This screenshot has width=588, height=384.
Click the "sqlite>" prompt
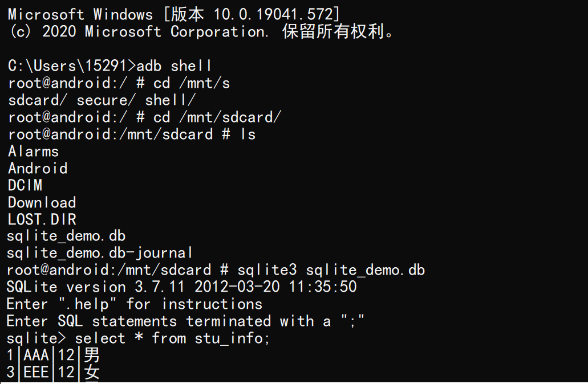[x=37, y=338]
